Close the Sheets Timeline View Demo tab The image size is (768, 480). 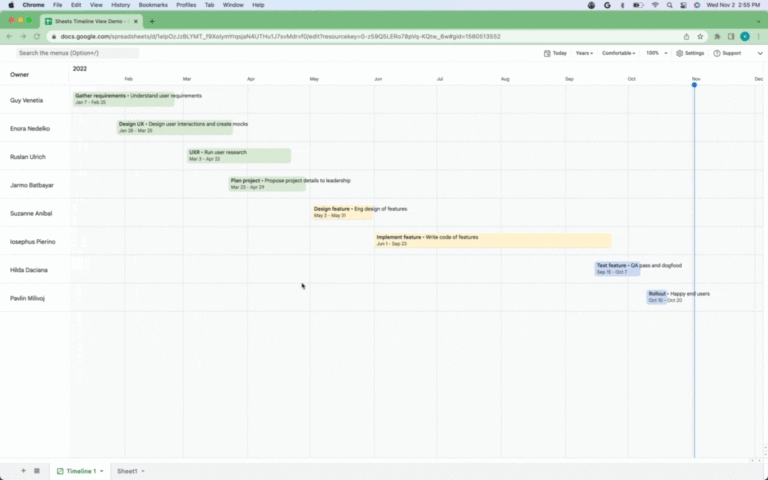point(136,21)
